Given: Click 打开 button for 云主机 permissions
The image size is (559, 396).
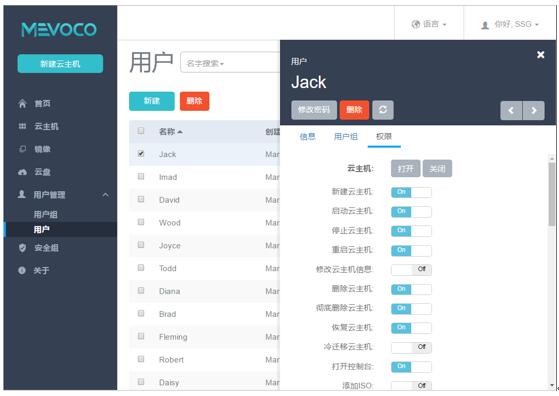Looking at the screenshot, I should coord(406,169).
